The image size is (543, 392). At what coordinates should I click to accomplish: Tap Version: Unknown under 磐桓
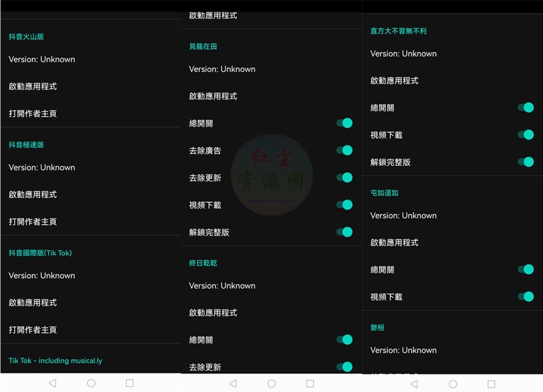point(403,350)
